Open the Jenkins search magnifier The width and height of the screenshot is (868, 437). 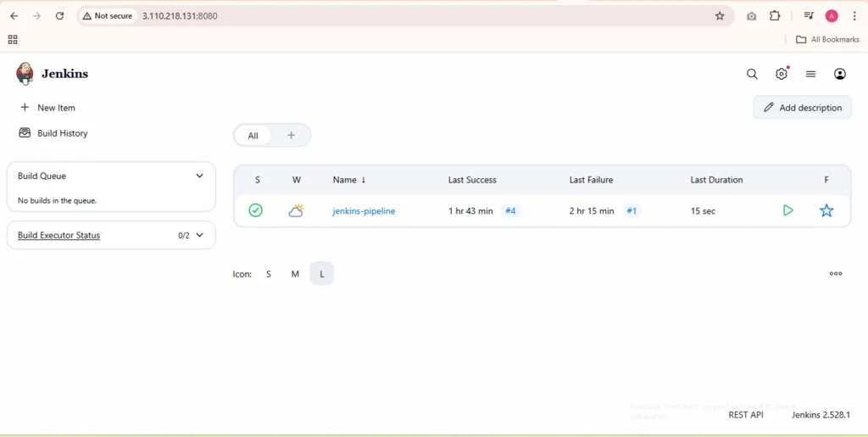pos(752,74)
